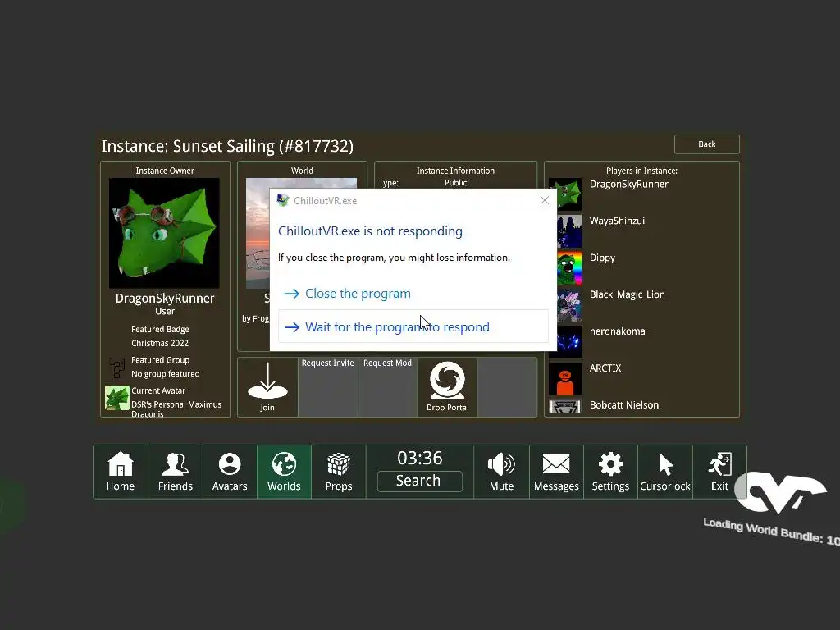Click the ChilloutVR.exe dialog title icon
The width and height of the screenshot is (840, 630).
pos(283,200)
